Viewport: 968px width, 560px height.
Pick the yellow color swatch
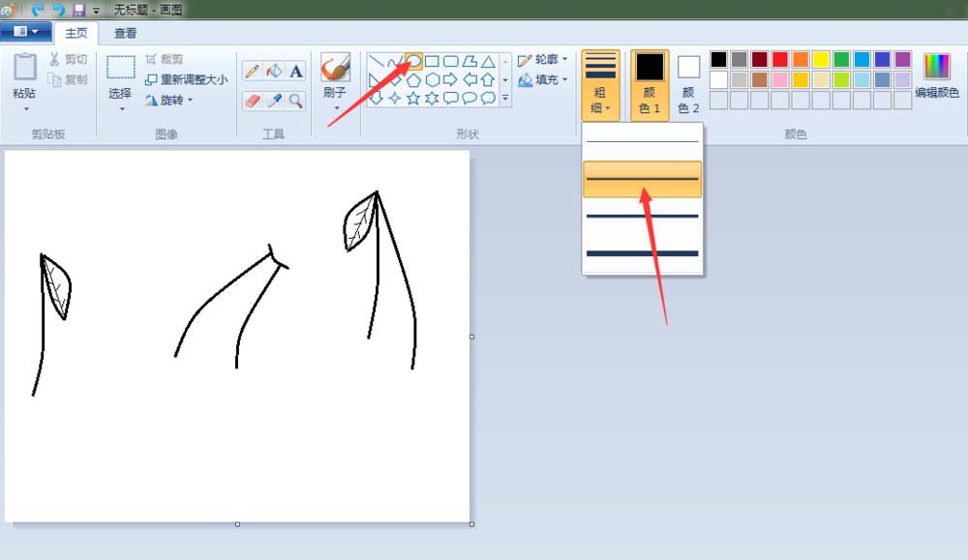point(821,59)
